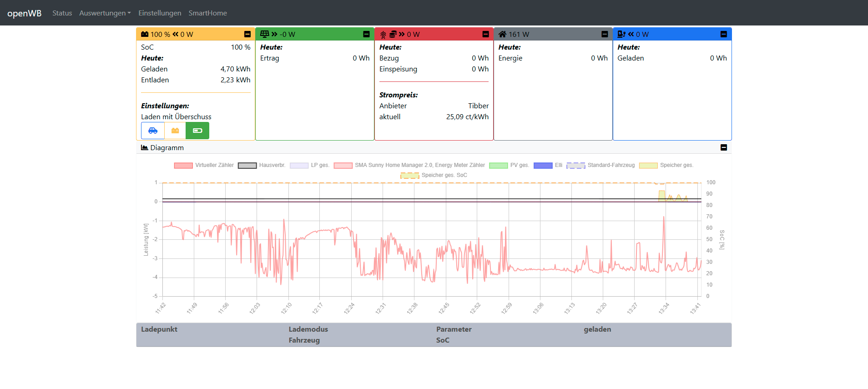Click the 13:34 time axis label
Image resolution: width=868 pixels, height=389 pixels.
[x=664, y=308]
